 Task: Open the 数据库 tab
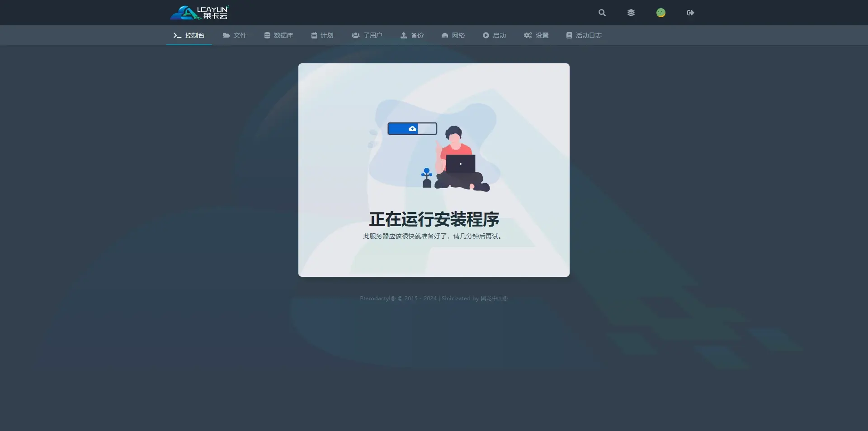point(278,35)
